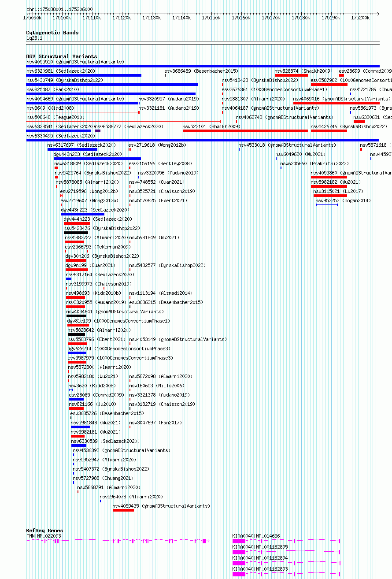This screenshot has width=392, height=579.
Task: Open nsv6330539 Sedlazeck2020 variant
Action: (106, 441)
